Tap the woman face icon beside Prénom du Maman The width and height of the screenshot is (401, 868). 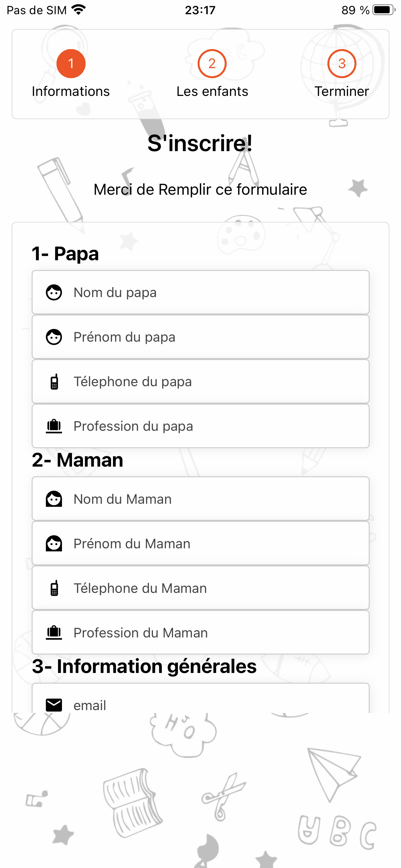[x=54, y=543]
